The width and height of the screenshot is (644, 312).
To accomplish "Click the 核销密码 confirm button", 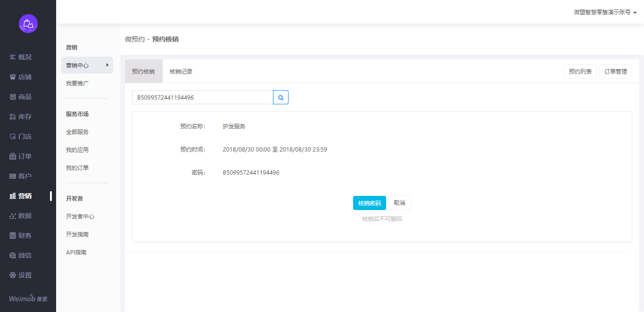I will [x=370, y=203].
